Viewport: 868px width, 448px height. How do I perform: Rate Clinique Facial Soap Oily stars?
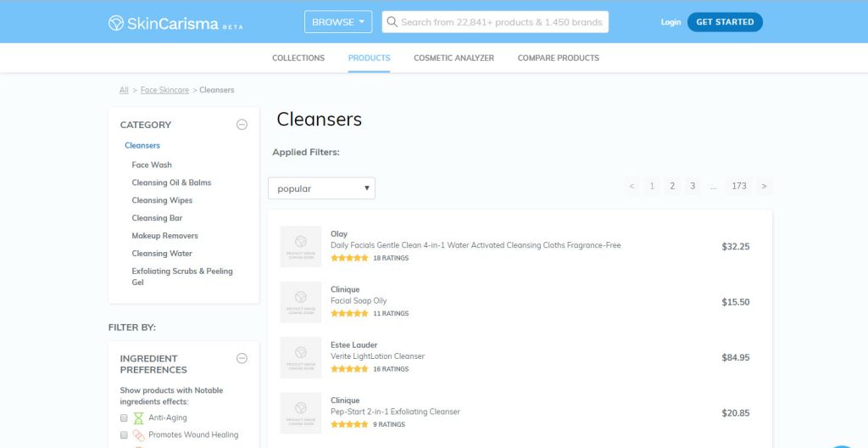[349, 314]
